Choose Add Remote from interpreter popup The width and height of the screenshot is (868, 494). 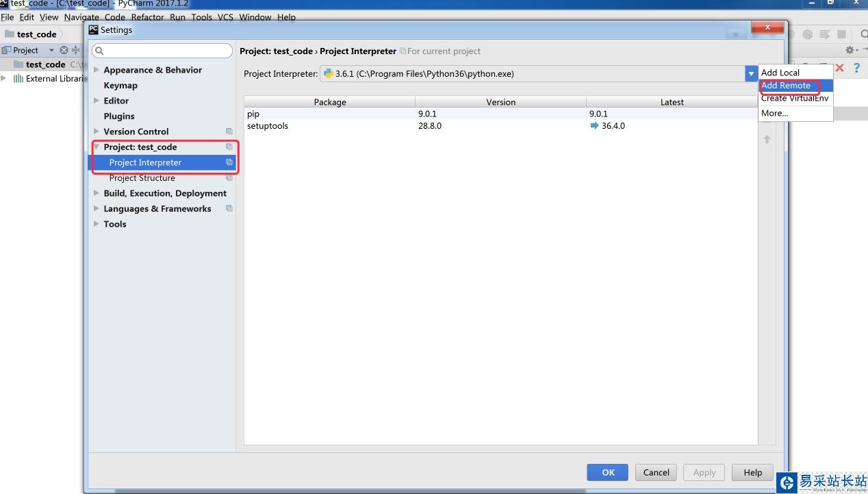click(x=795, y=86)
